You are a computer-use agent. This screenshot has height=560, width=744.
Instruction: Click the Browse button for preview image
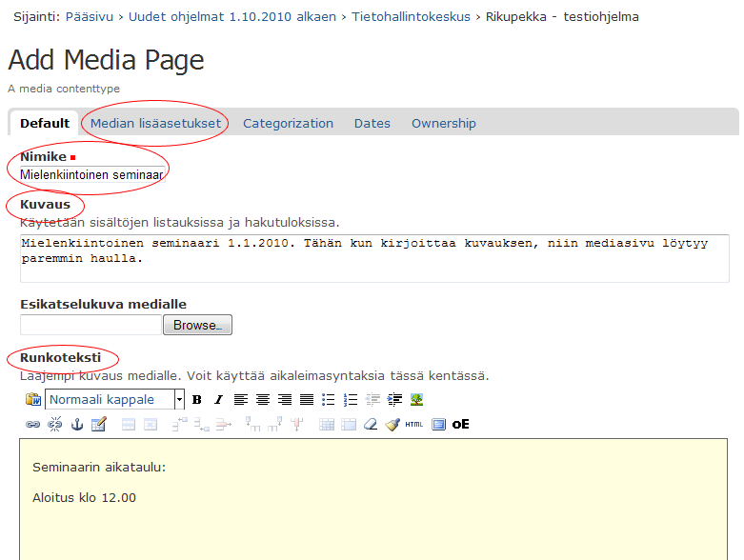[197, 325]
